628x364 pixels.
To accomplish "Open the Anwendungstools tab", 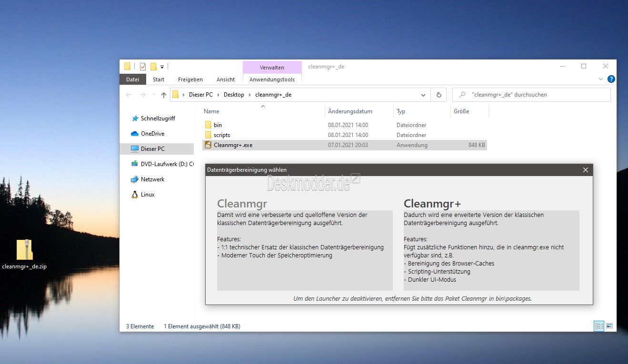I will 272,79.
